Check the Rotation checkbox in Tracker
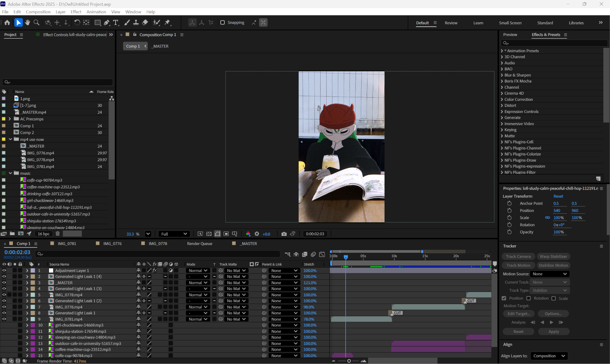 tap(528, 298)
